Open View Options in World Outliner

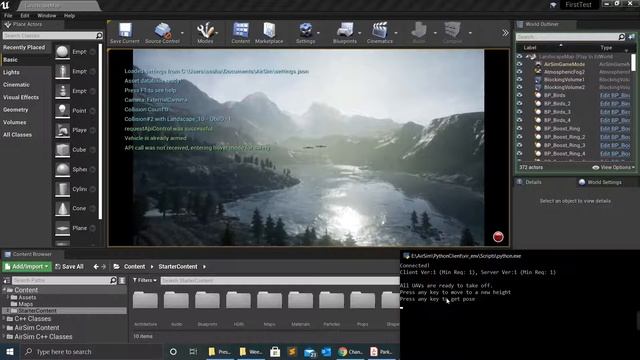tap(613, 167)
